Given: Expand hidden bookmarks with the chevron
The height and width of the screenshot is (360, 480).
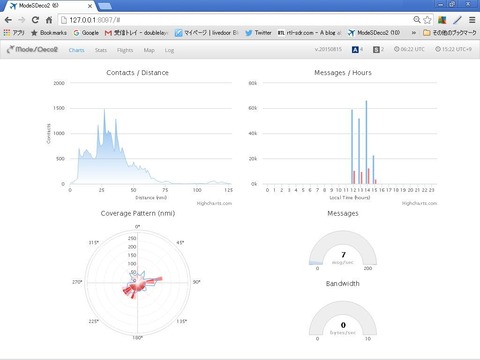Looking at the screenshot, I should coord(414,33).
